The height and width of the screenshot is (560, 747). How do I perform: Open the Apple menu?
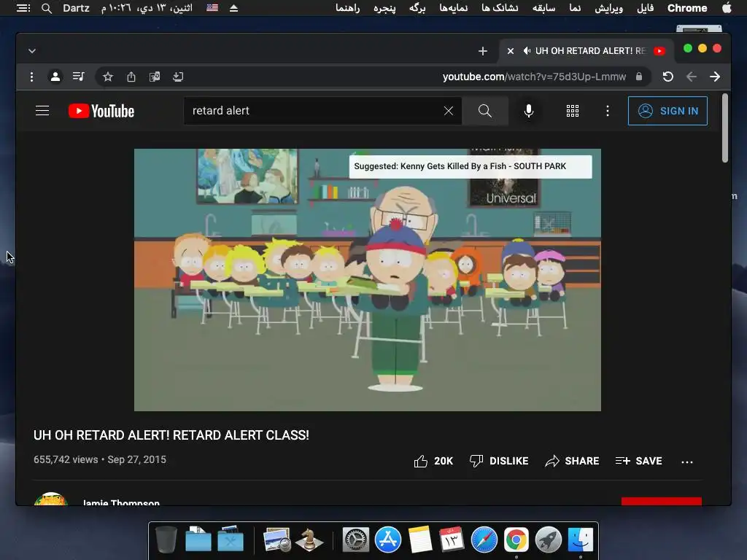727,7
